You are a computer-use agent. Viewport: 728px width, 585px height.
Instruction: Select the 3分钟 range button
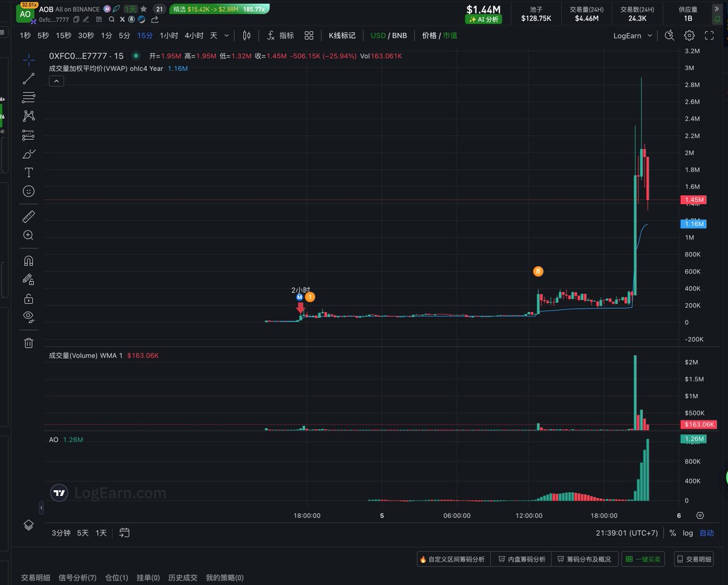click(61, 533)
